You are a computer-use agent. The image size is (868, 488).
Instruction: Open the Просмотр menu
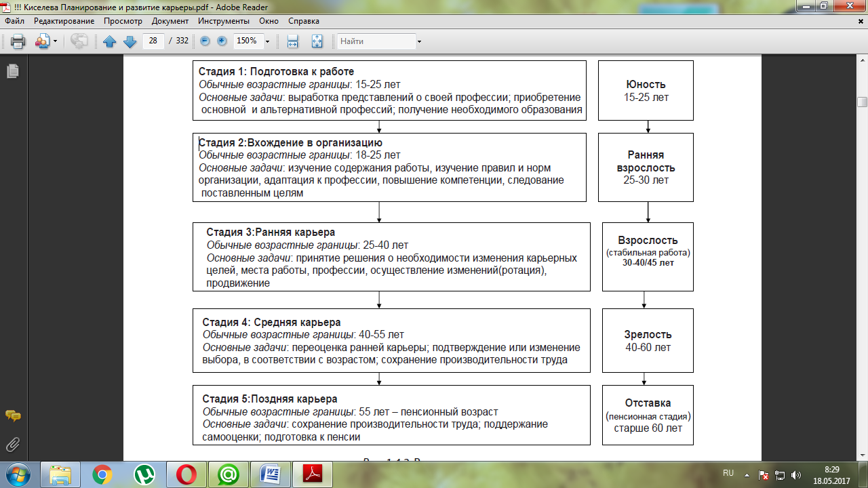point(123,21)
